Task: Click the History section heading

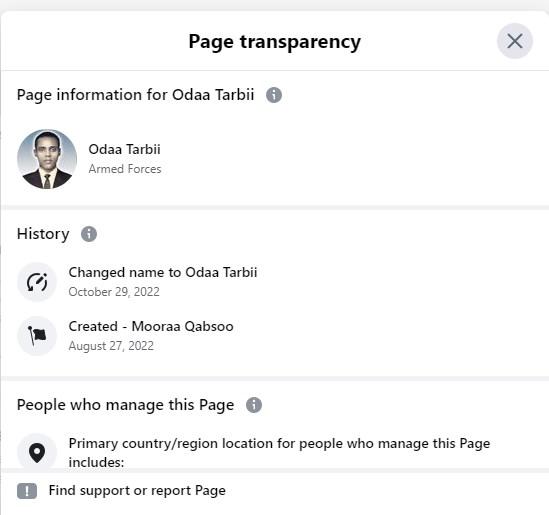Action: 43,234
